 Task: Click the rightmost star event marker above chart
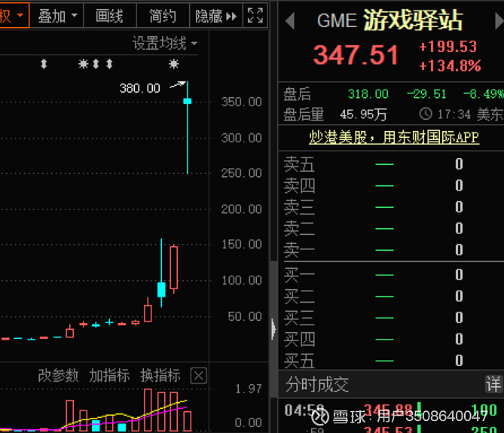[x=174, y=64]
